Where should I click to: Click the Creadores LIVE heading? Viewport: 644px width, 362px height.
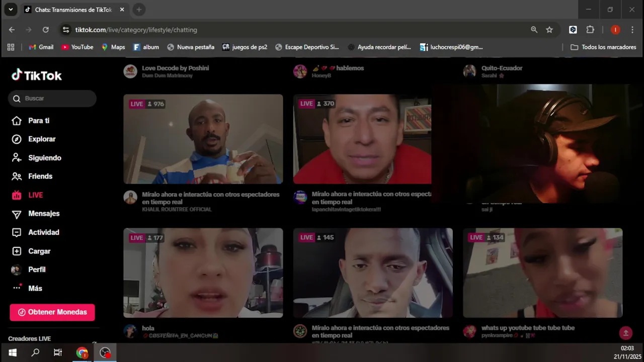pyautogui.click(x=29, y=339)
